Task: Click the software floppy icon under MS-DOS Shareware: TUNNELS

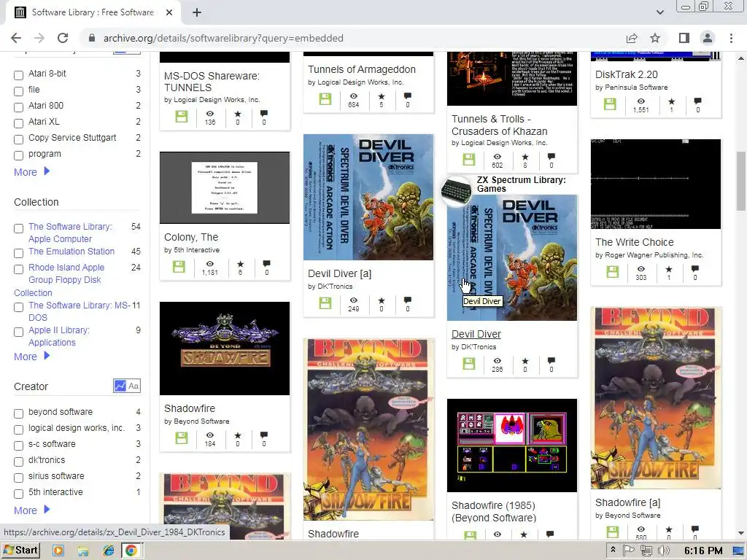Action: (182, 116)
